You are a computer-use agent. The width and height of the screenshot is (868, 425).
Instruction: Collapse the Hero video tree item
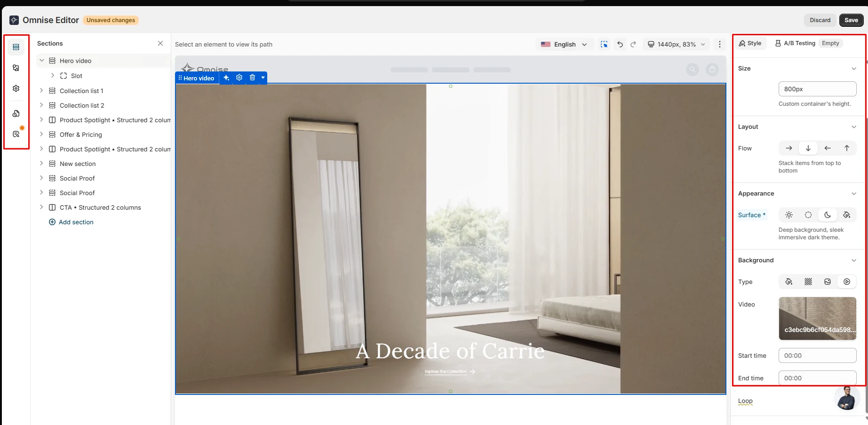point(42,61)
